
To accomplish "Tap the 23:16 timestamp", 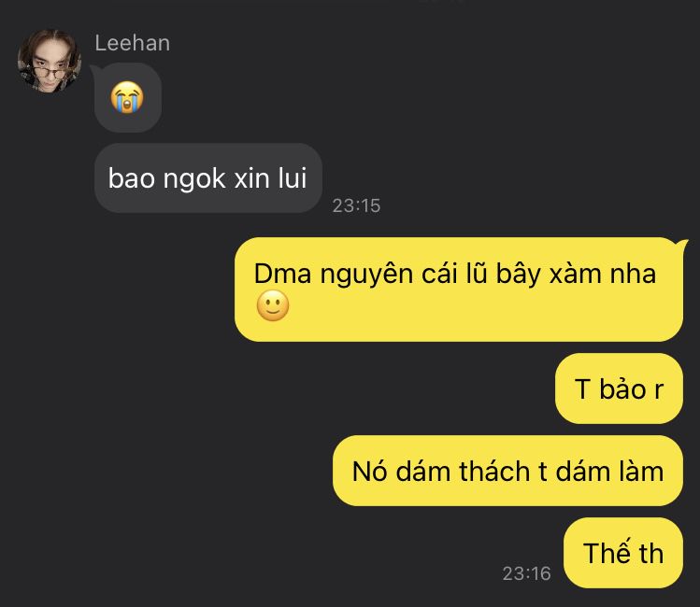I will tap(526, 573).
